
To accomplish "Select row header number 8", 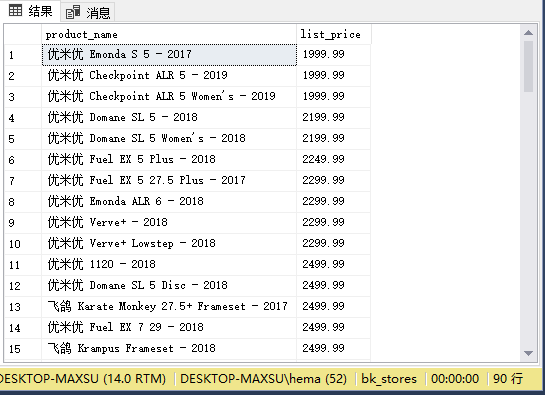I will [23, 202].
